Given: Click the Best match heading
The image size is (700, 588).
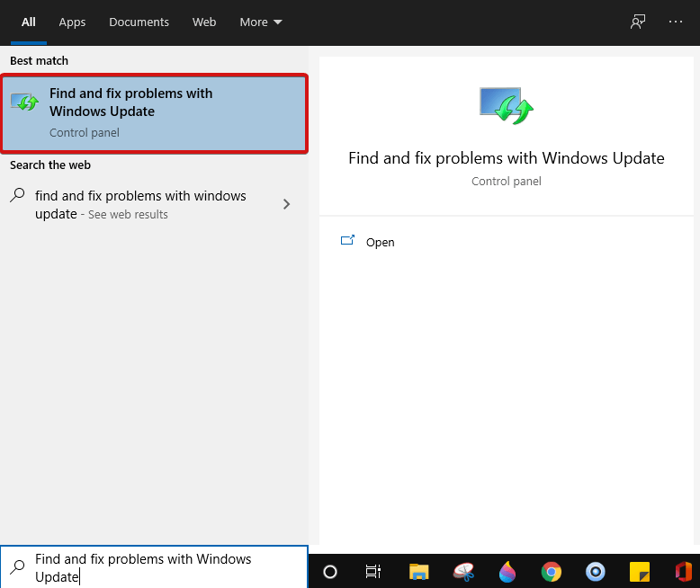Looking at the screenshot, I should tap(40, 60).
